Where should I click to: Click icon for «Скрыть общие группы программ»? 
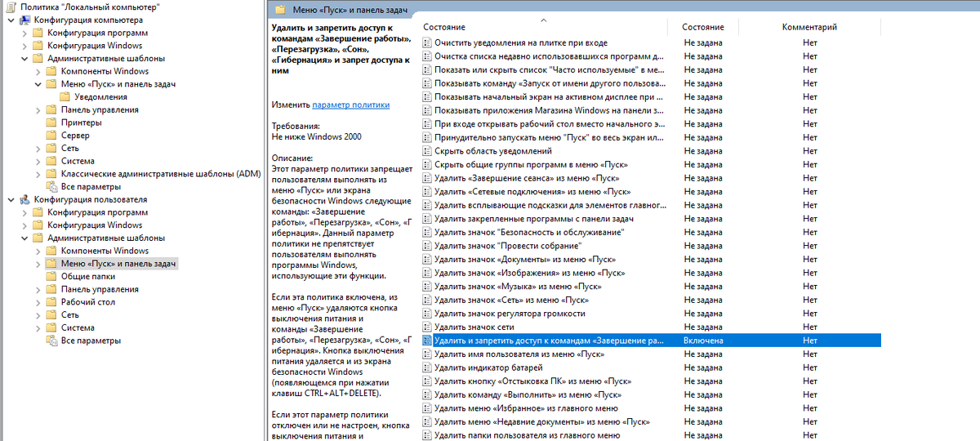point(426,164)
